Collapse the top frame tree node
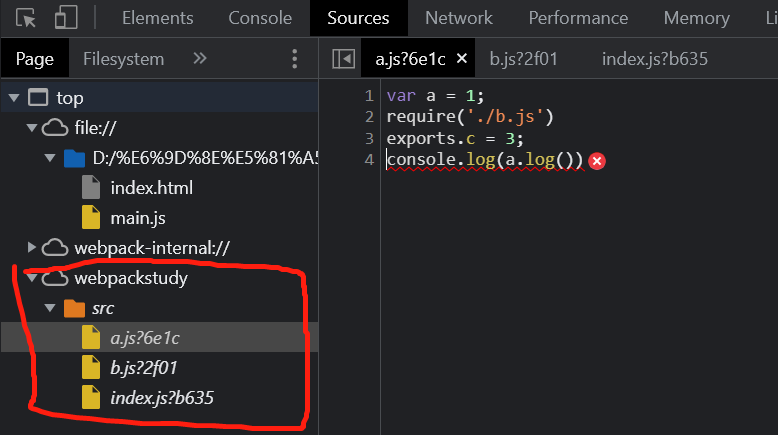Screen dimensions: 778x435 click(x=14, y=98)
